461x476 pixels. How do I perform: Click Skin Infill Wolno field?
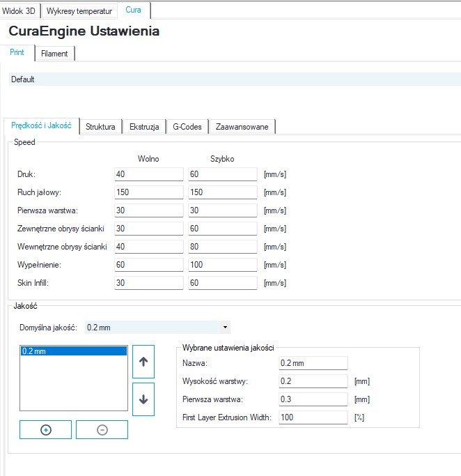149,283
